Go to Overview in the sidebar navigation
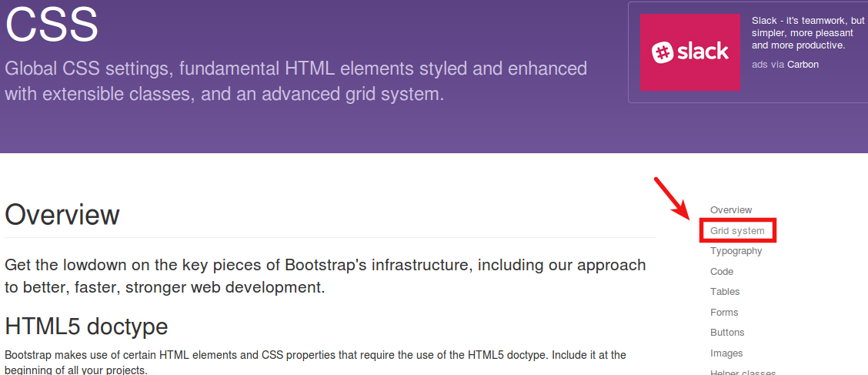868x375 pixels. (x=731, y=210)
